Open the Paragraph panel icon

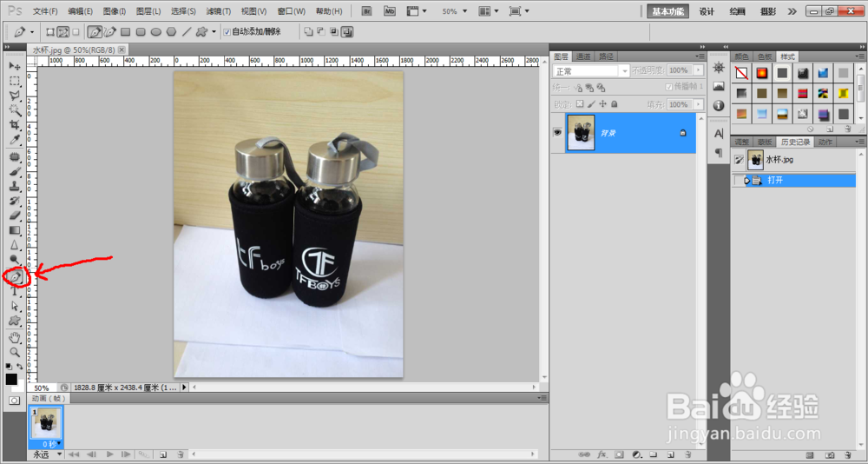tap(719, 152)
